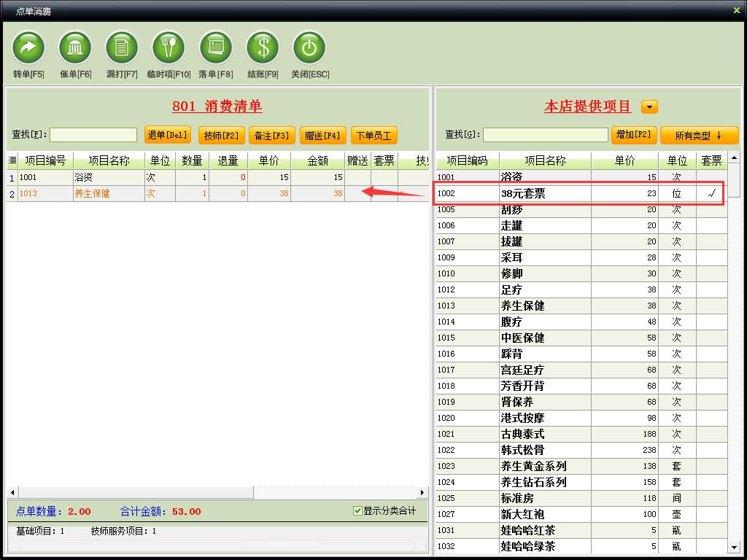Select 肾保养 item
747x560 pixels.
[x=581, y=402]
